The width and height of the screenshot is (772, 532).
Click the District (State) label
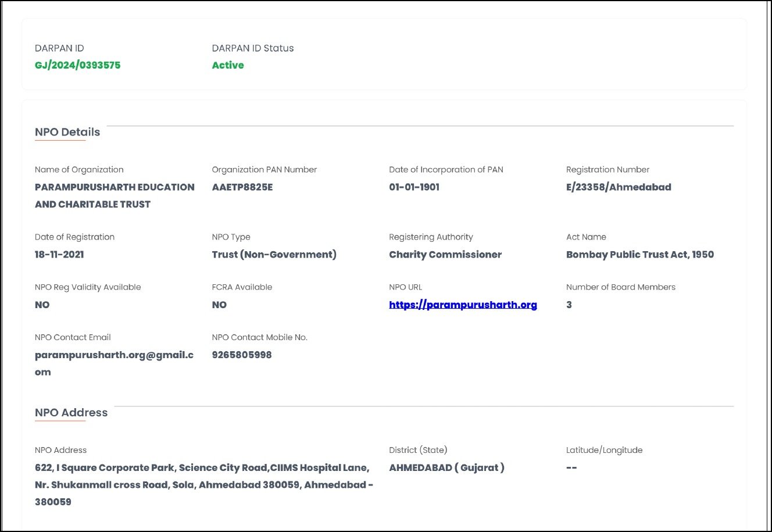[x=418, y=450]
